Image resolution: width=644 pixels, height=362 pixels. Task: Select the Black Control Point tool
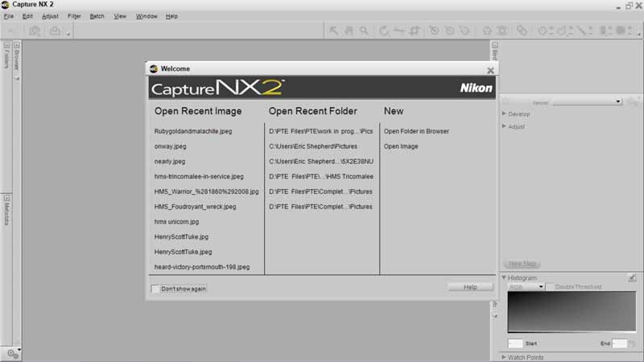(x=434, y=31)
